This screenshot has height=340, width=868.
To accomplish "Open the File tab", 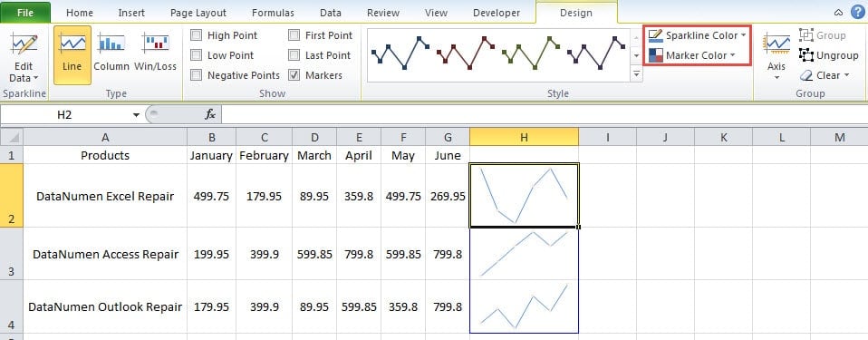I will pos(25,13).
